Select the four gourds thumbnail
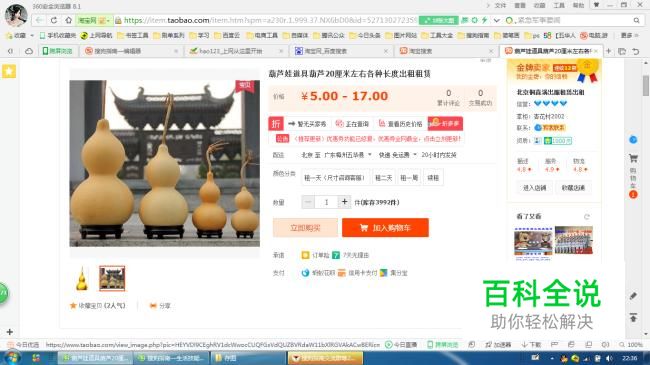The width and height of the screenshot is (650, 365). [112, 278]
